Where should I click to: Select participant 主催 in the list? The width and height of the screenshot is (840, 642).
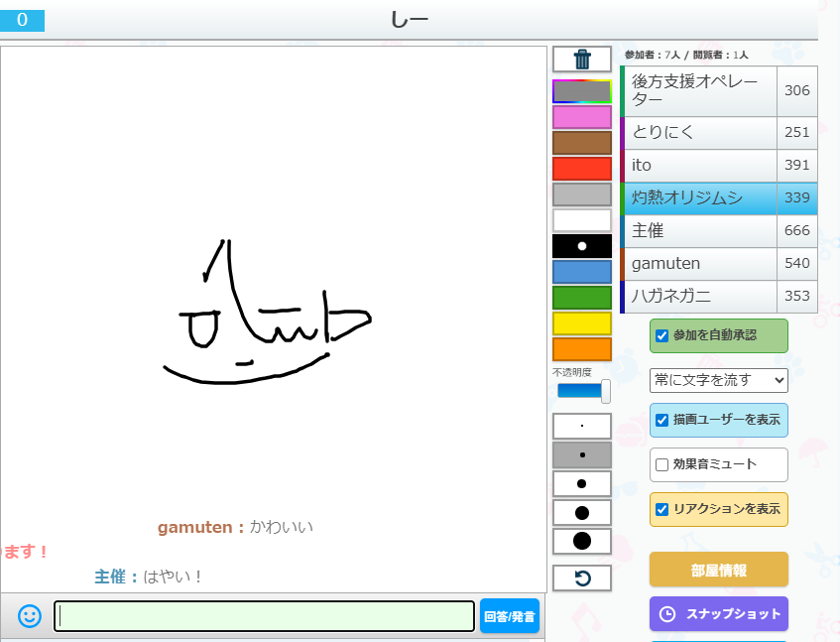(698, 230)
